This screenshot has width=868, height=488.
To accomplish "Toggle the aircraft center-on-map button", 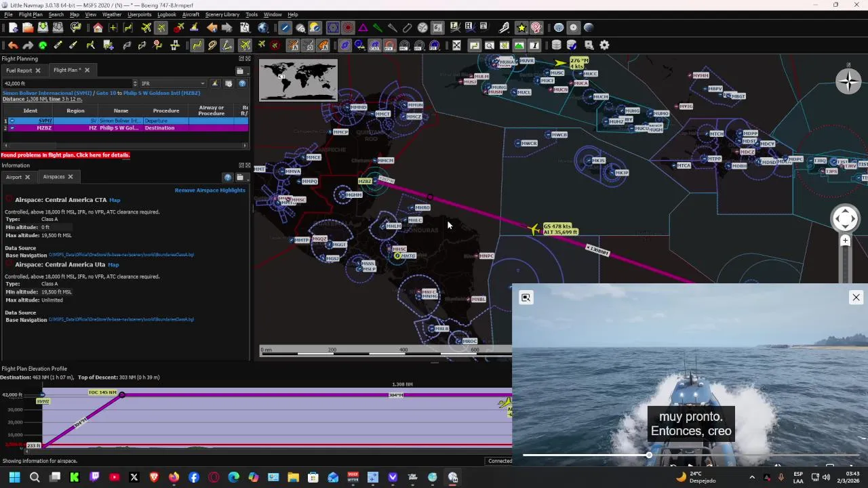I will pos(161,28).
